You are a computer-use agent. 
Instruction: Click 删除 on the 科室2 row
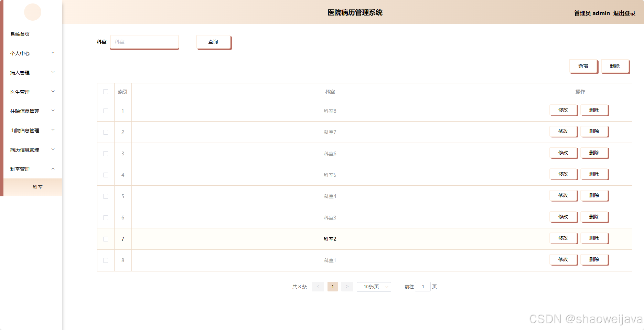[595, 238]
